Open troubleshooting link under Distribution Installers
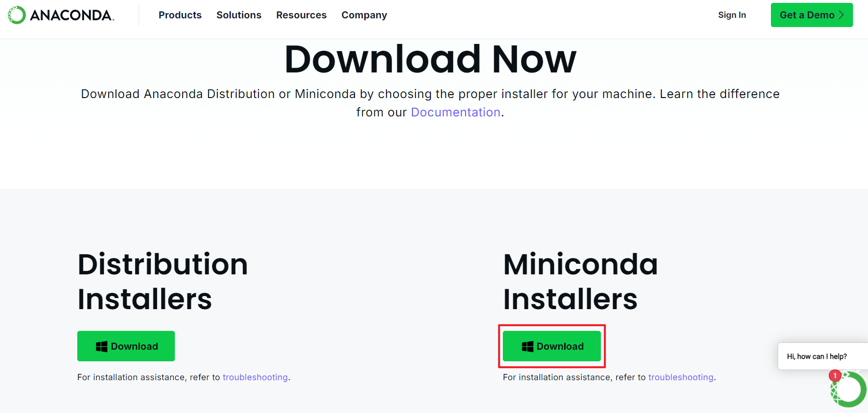Screen dimensions: 868x413 tap(255, 377)
